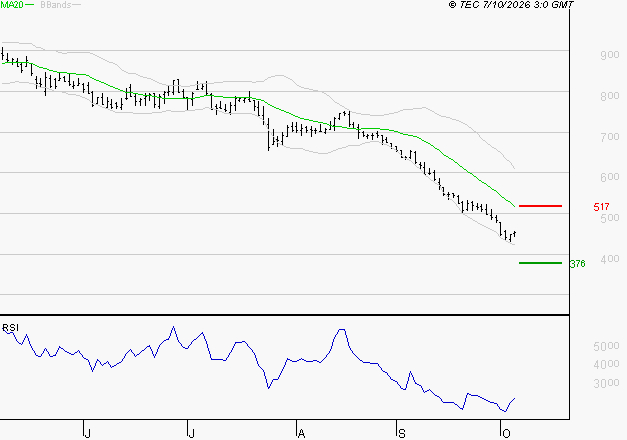627x440 pixels.
Task: Click the 5000 RSI axis label
Action: [x=607, y=346]
